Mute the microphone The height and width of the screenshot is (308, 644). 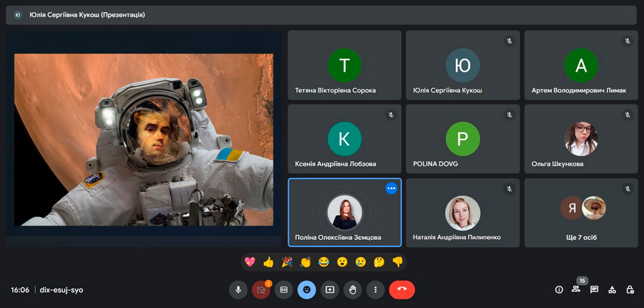[238, 289]
